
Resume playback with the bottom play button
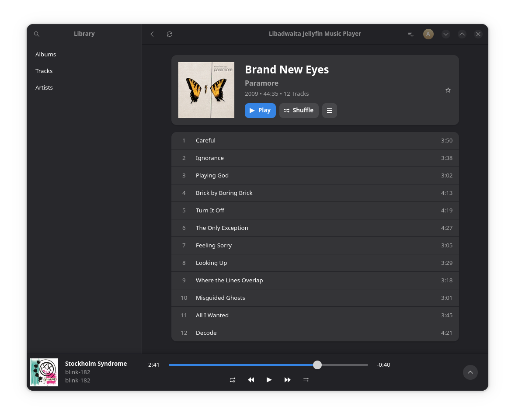click(x=269, y=380)
